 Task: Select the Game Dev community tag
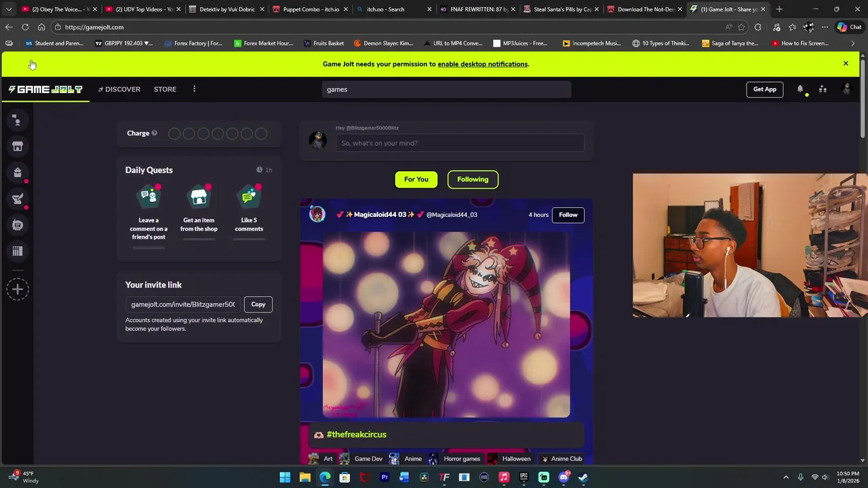[x=361, y=459]
